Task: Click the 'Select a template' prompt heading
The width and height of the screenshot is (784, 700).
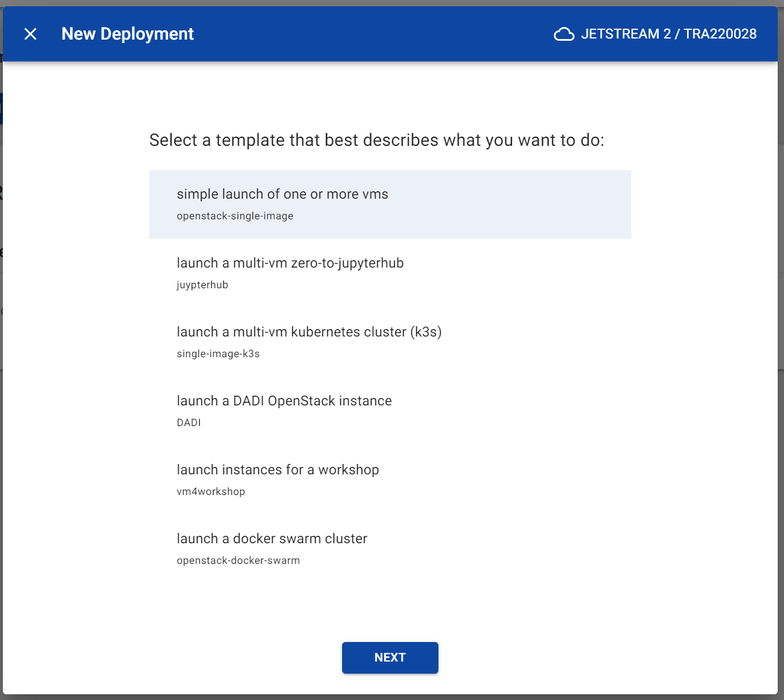Action: point(377,140)
